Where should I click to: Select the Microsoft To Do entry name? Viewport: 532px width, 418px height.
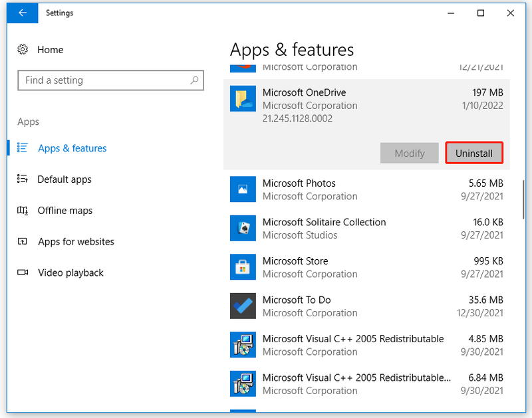coord(297,300)
